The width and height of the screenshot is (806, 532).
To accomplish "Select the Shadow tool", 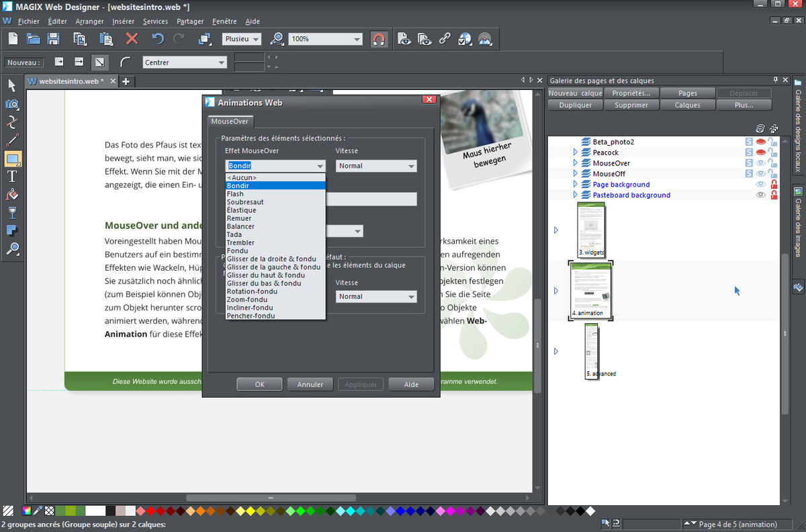I will coord(12,232).
